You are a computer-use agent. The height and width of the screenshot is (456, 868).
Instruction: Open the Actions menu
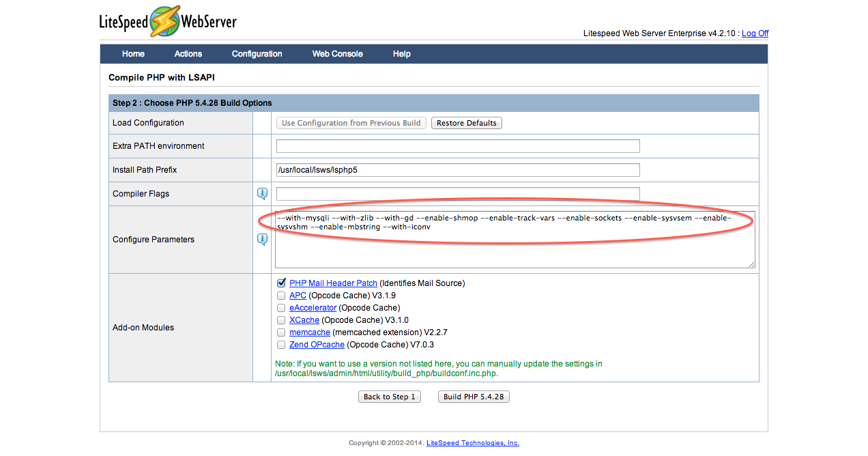(x=188, y=54)
